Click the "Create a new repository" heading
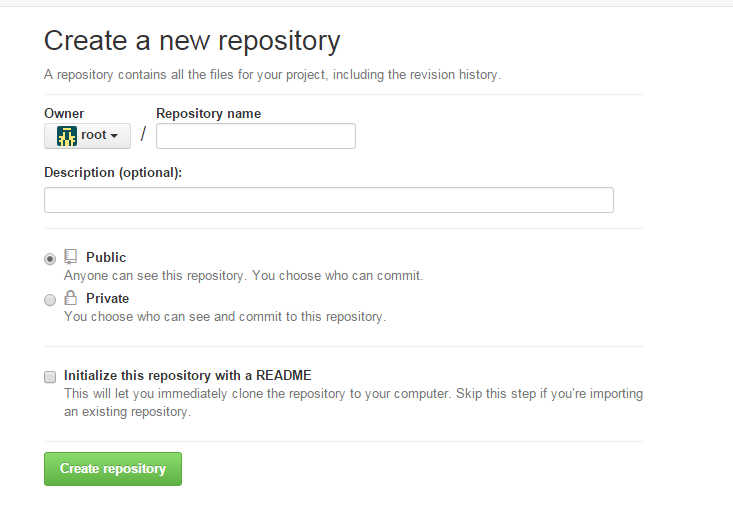 point(192,41)
